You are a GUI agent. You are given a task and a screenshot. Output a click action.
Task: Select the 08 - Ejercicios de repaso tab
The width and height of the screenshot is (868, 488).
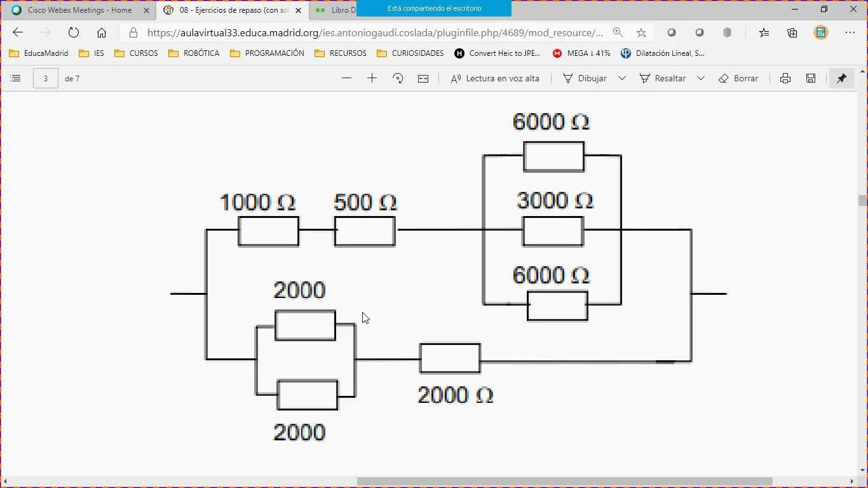point(233,10)
